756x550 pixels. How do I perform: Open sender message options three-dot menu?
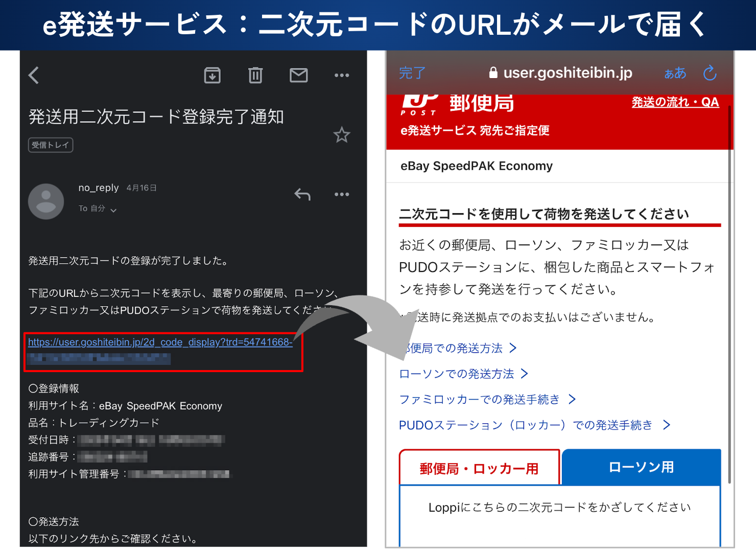[x=341, y=194]
